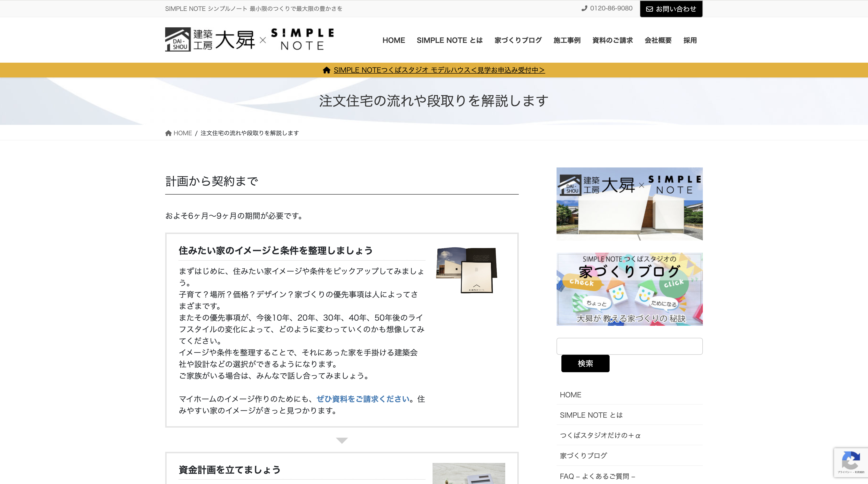
Task: Open 資料のご請求 in the top navigation
Action: coord(612,40)
